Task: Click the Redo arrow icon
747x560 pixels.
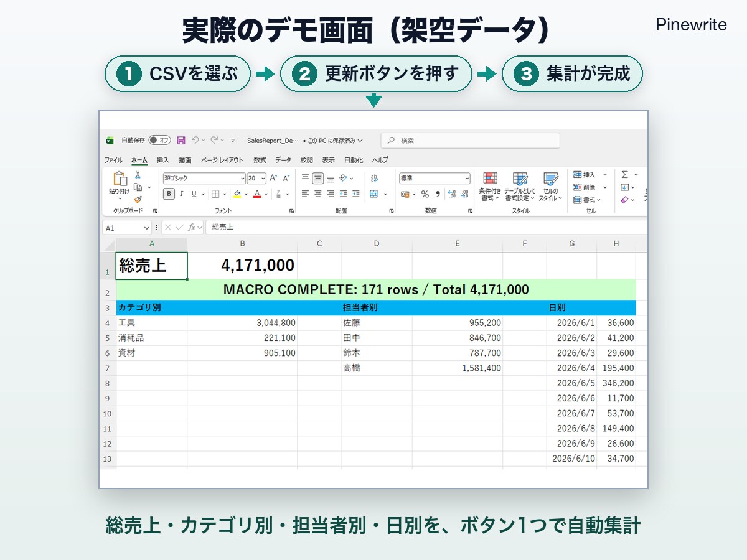Action: (x=214, y=141)
